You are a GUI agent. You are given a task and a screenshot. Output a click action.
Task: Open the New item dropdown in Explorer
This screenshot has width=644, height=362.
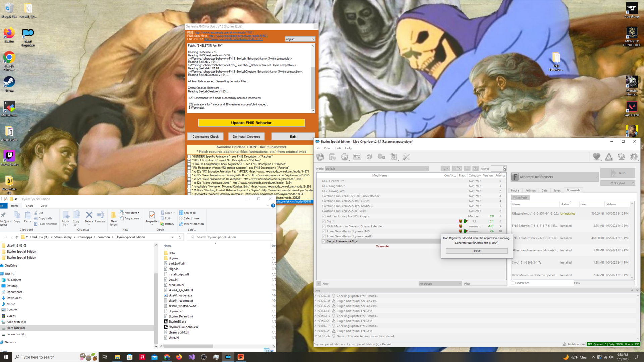pyautogui.click(x=129, y=213)
